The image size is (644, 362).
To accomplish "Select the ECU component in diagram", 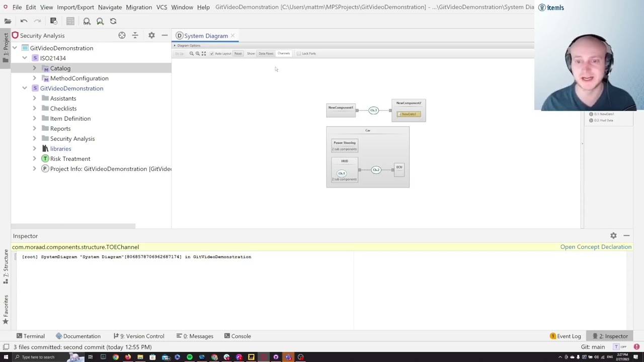I will 399,169.
